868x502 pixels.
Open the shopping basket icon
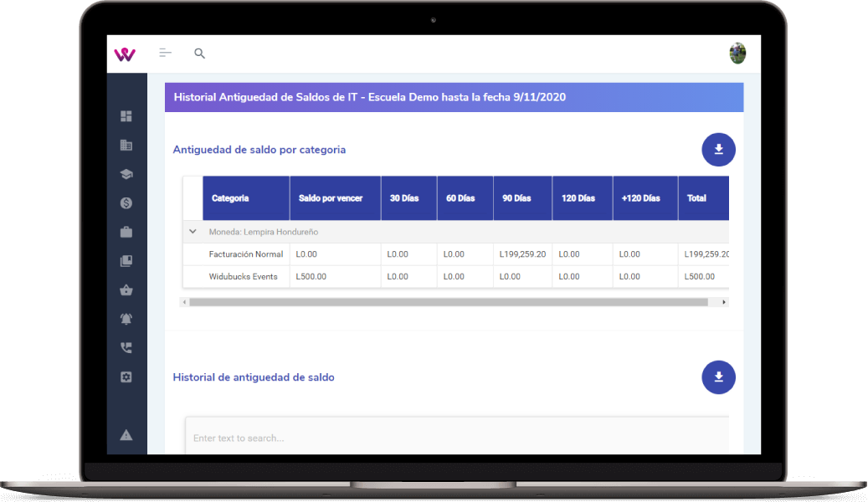[x=126, y=290]
